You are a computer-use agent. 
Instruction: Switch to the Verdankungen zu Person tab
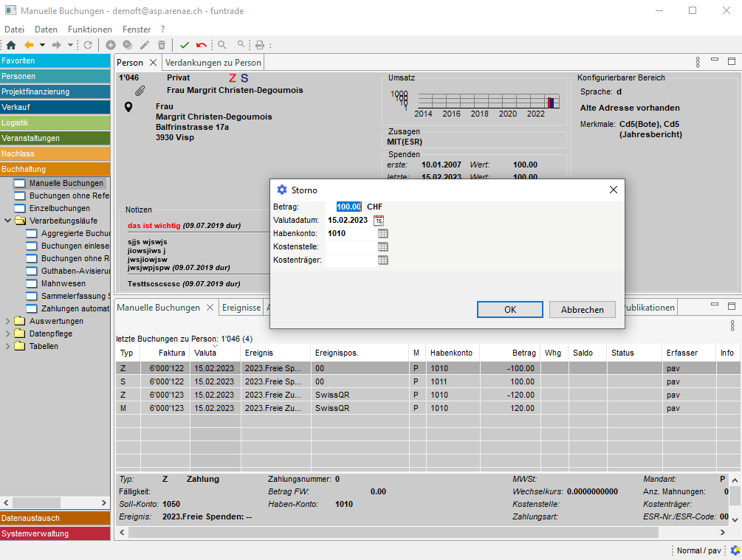[x=213, y=63]
